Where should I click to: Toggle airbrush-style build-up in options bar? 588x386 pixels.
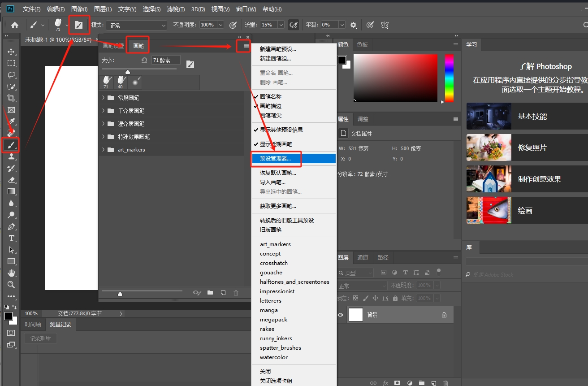pyautogui.click(x=294, y=25)
